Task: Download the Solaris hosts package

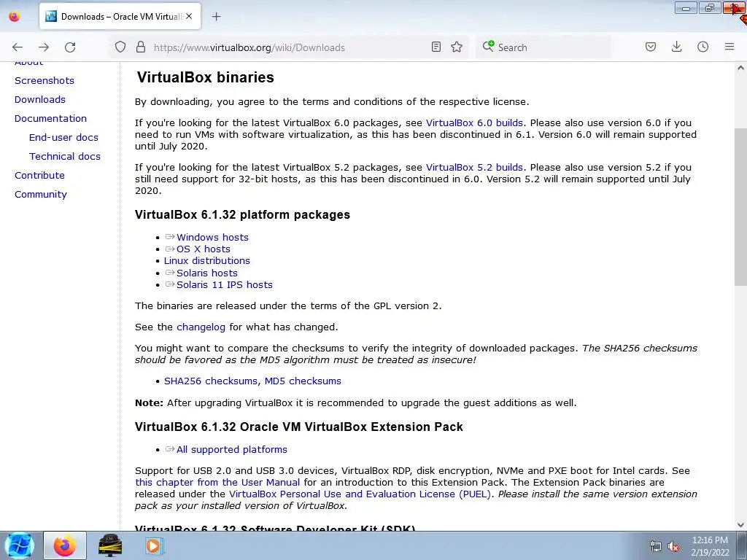Action: pos(206,273)
